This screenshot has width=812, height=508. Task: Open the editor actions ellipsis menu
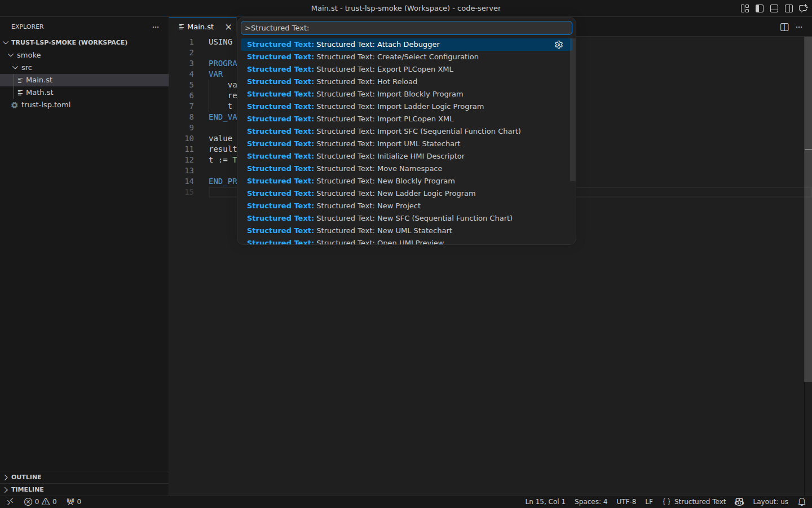tap(799, 27)
